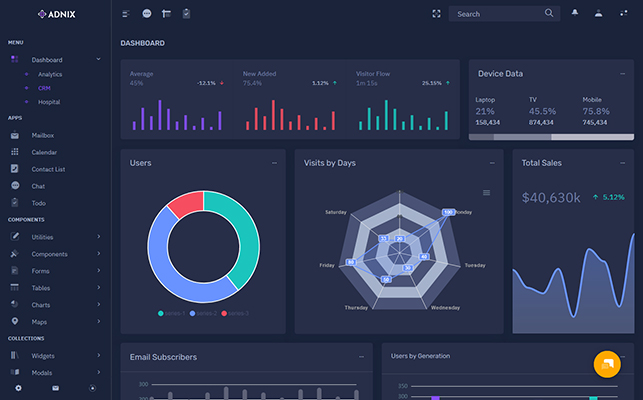Open the orange floating chat button

point(607,364)
